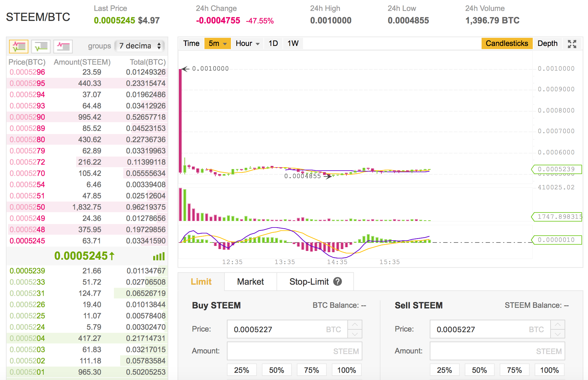588x380 pixels.
Task: Focus the Sell STEEM price field
Action: click(x=490, y=329)
